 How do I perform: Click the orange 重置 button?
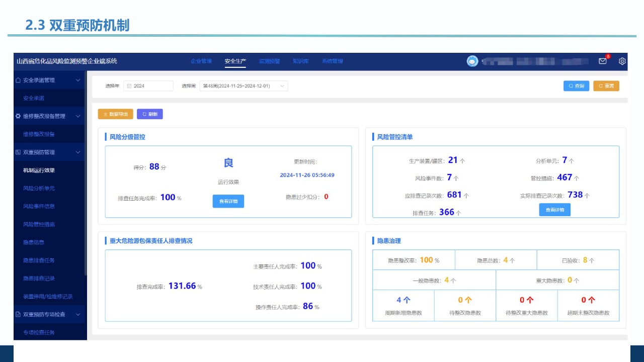606,86
